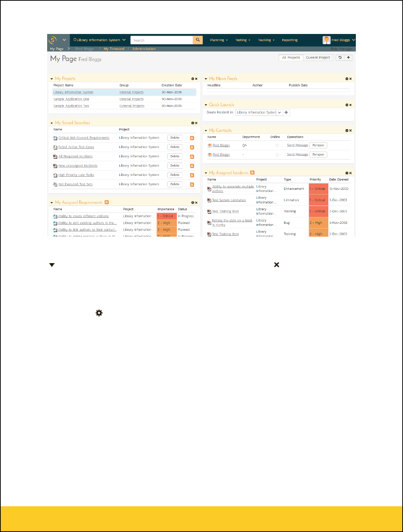Collapse the My Contacts widget
This screenshot has width=403, height=532.
[x=206, y=130]
